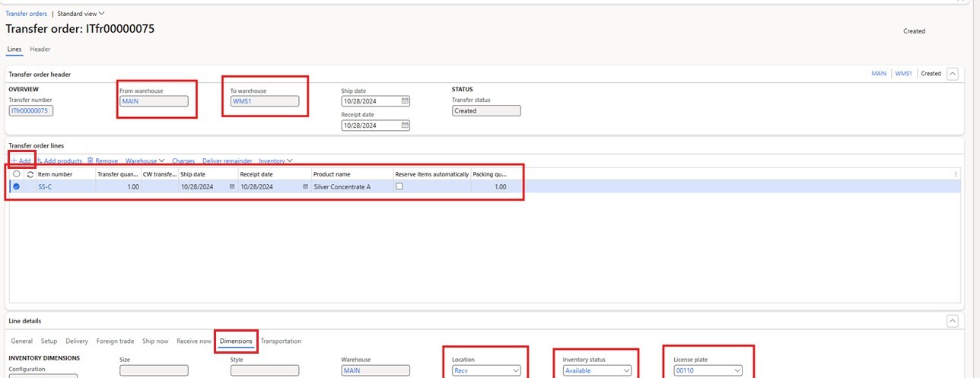This screenshot has width=980, height=378.
Task: Click the Add line button
Action: [21, 161]
